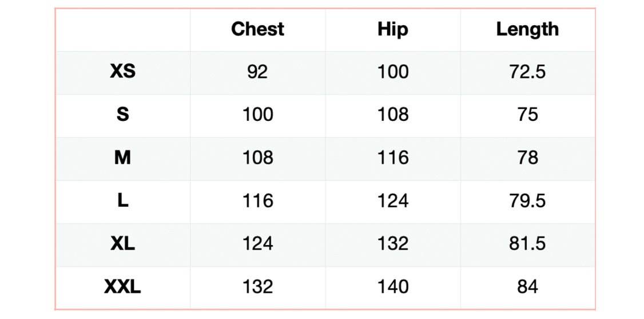Click the XXL hip value 140
The width and height of the screenshot is (644, 319).
[392, 287]
